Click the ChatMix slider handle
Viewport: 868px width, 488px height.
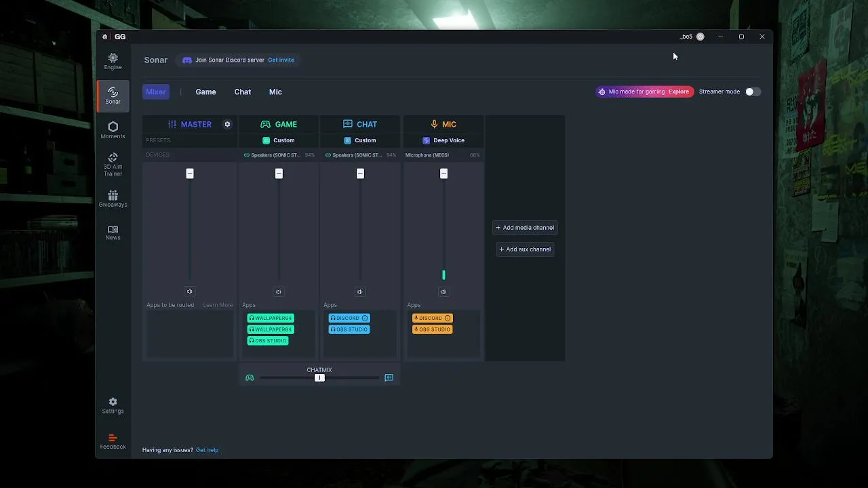pyautogui.click(x=319, y=378)
